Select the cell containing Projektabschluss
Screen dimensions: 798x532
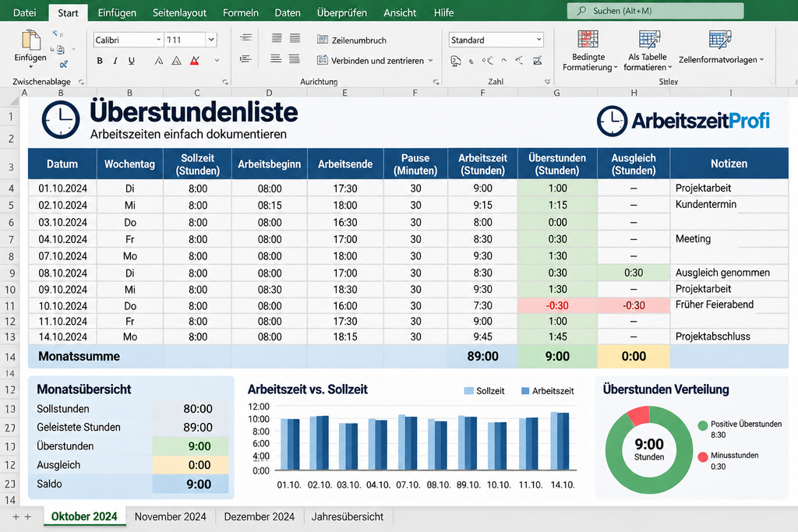click(729, 336)
